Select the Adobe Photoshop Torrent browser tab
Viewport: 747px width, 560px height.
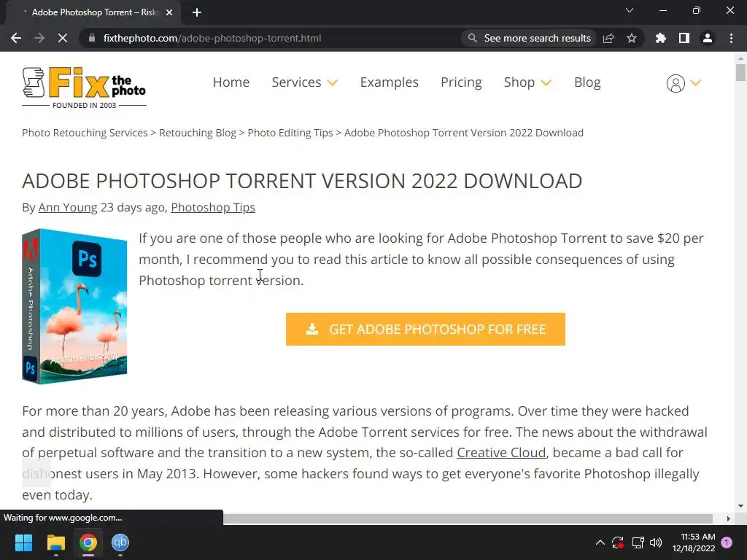click(x=93, y=12)
